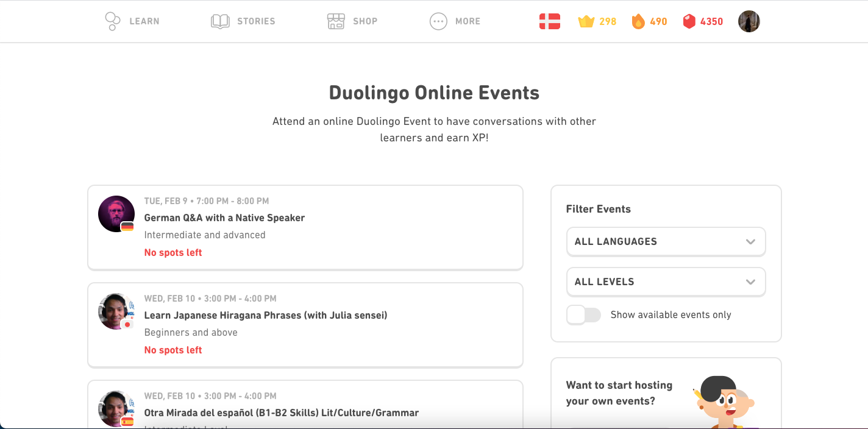Click 'Attend an online Duolingo Event' description text

click(x=434, y=129)
